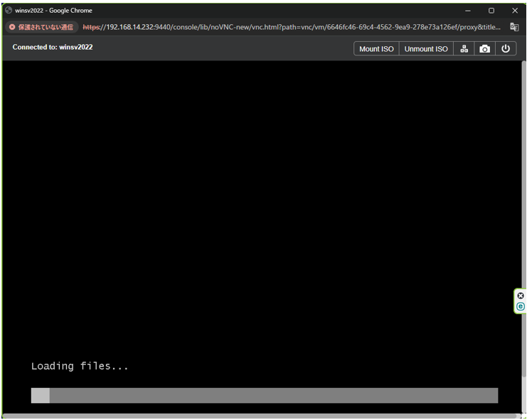Click the Unmount ISO button
Screen dimensions: 527x420
426,49
